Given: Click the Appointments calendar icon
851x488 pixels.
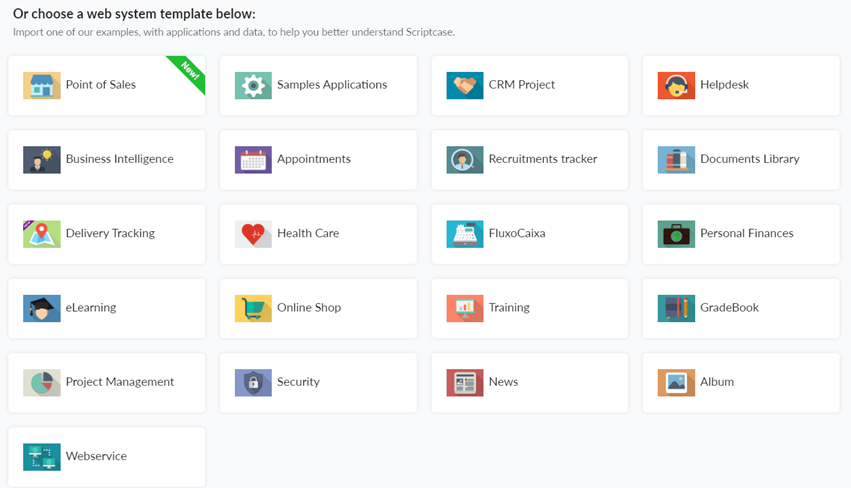Looking at the screenshot, I should (253, 160).
